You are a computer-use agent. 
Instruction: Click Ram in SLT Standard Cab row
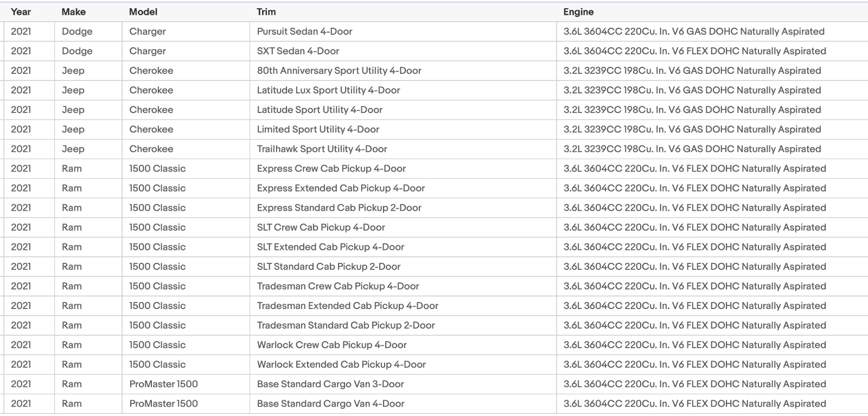[x=72, y=266]
